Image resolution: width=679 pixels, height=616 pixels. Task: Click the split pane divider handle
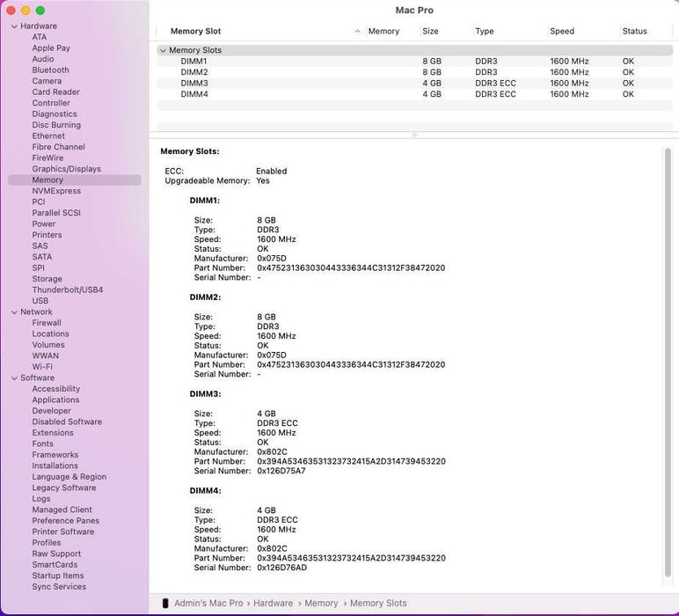414,136
